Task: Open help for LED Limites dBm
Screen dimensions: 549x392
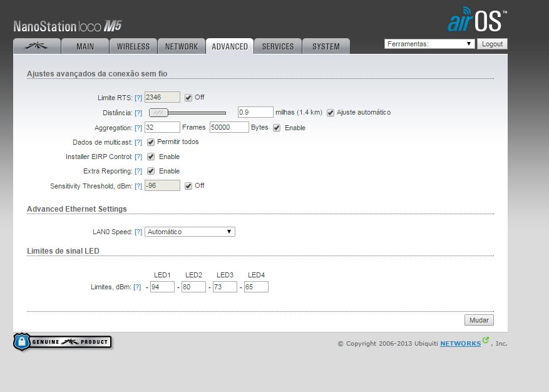Action: coord(137,287)
